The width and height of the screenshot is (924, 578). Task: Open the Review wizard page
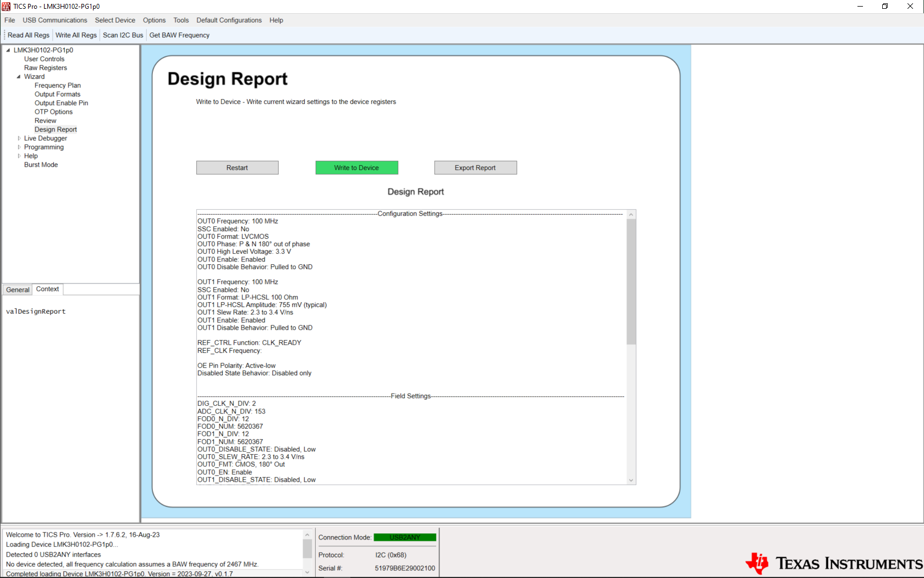pos(45,121)
